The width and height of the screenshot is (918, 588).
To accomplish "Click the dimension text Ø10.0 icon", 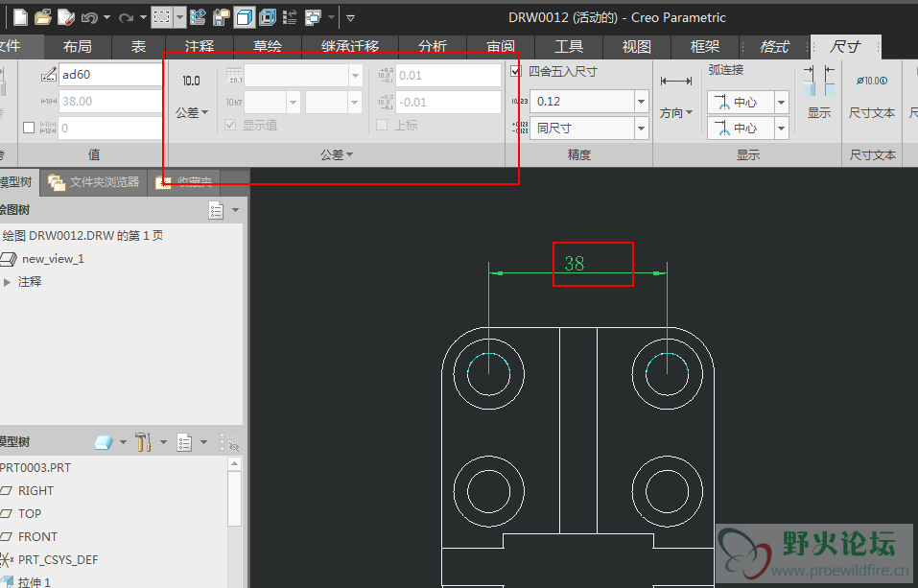I will coord(871,82).
